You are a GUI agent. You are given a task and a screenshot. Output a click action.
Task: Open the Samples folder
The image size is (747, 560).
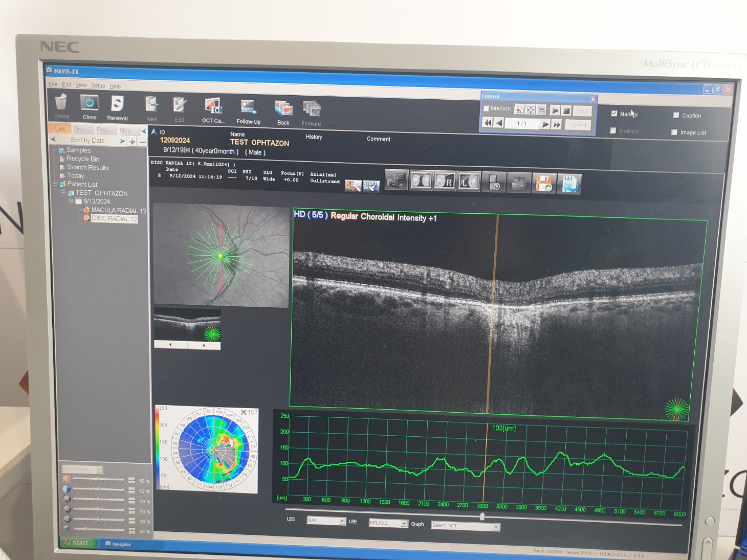tap(78, 150)
